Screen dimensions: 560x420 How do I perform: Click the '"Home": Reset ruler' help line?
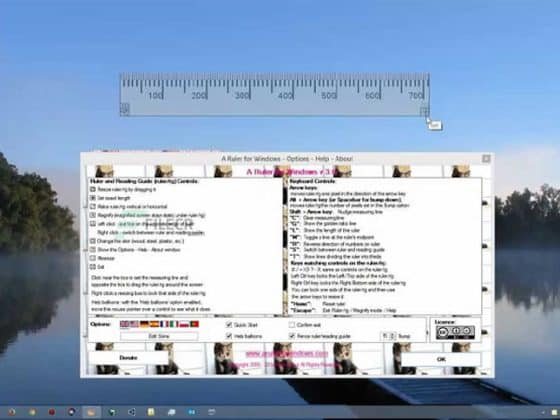click(319, 304)
